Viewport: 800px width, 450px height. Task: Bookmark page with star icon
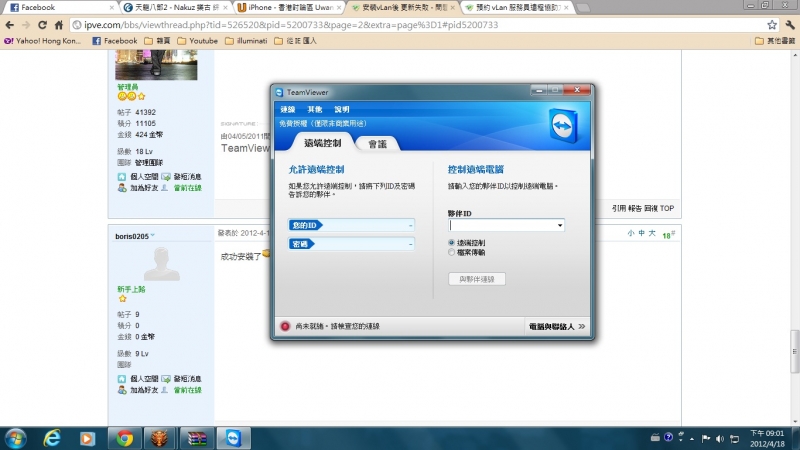(x=772, y=24)
